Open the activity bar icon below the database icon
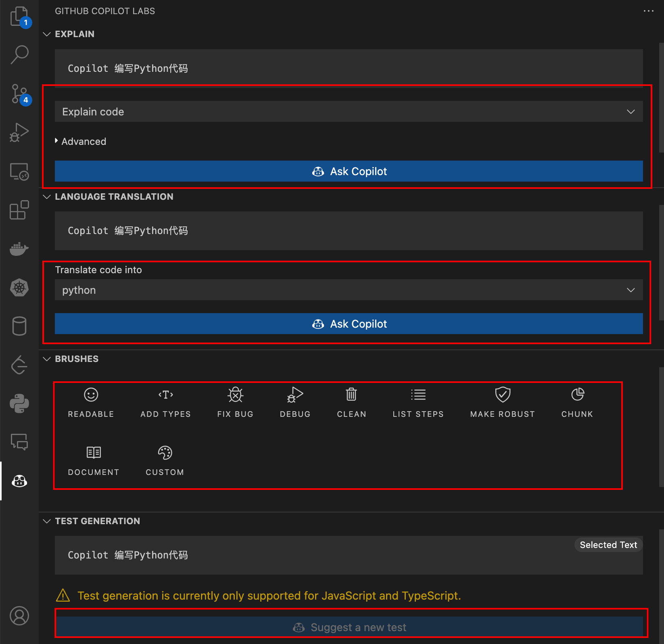This screenshot has width=664, height=644. coord(19,365)
